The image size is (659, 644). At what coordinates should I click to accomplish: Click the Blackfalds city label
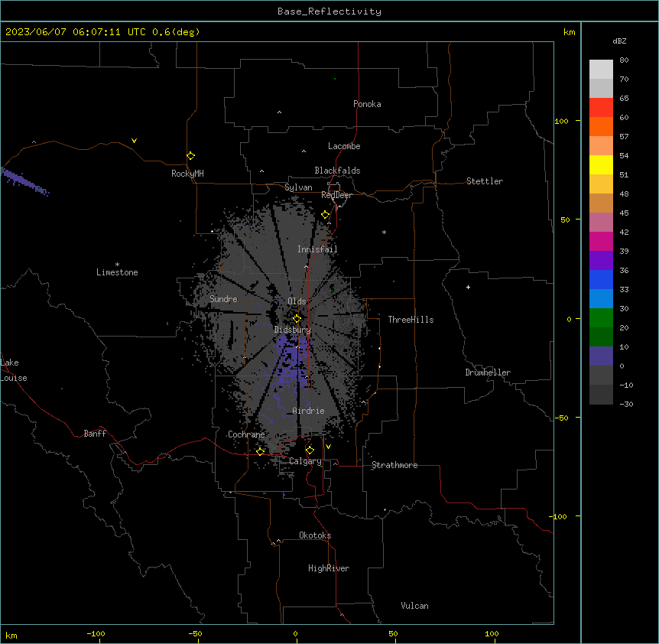(x=337, y=171)
